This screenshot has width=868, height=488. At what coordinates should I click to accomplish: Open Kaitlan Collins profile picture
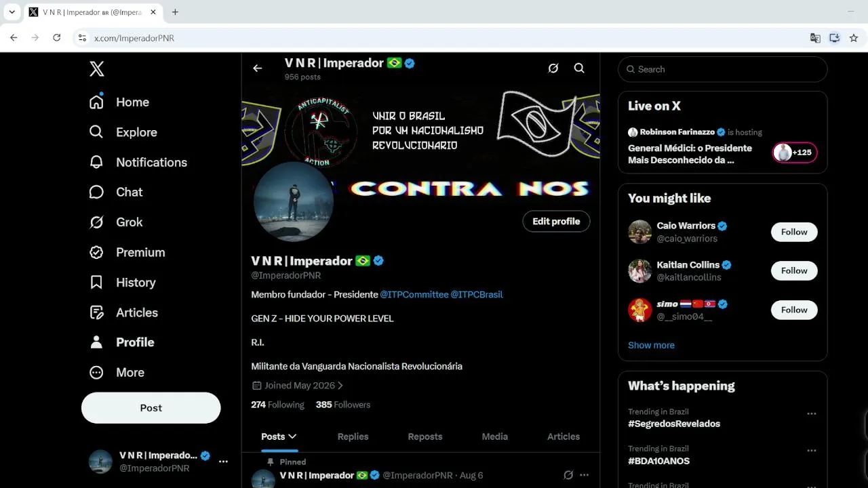point(639,270)
